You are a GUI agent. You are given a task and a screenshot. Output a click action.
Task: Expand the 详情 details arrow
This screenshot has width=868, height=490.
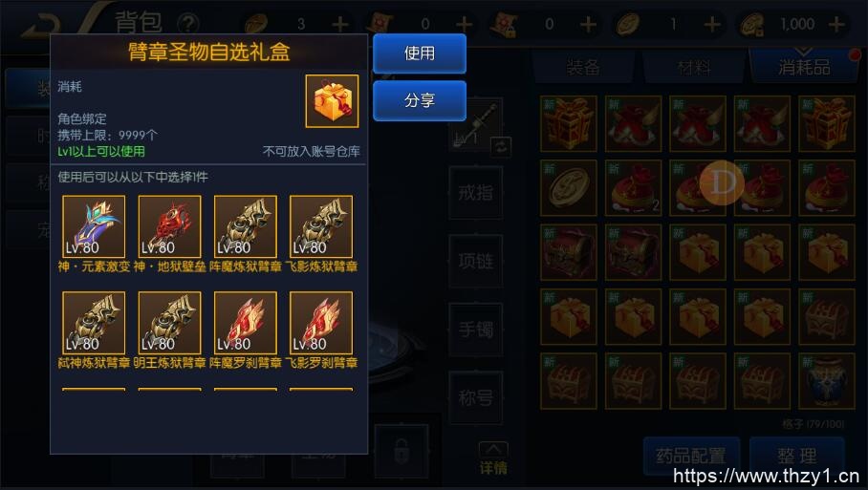492,458
